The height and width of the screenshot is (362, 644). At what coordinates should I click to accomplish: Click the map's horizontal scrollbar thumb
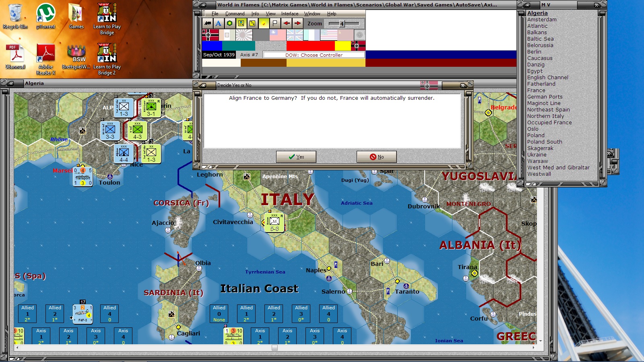275,348
